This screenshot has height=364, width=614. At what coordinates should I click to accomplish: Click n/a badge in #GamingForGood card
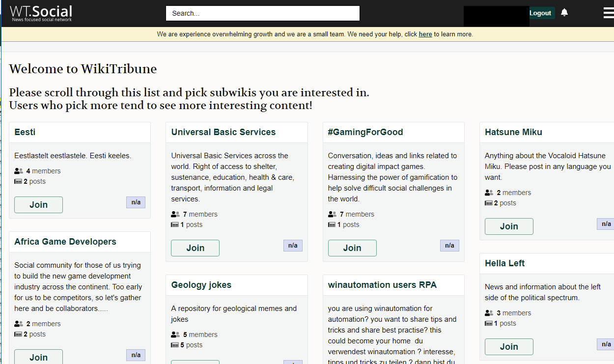(449, 246)
